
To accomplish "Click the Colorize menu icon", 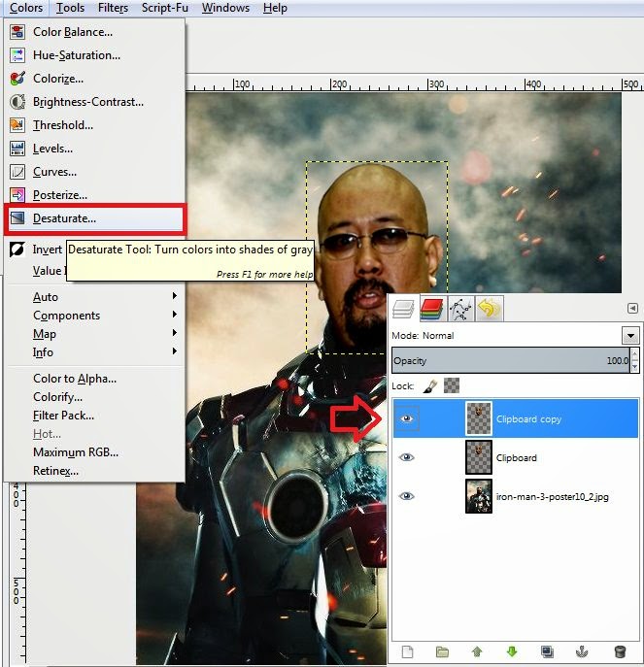I will (17, 79).
